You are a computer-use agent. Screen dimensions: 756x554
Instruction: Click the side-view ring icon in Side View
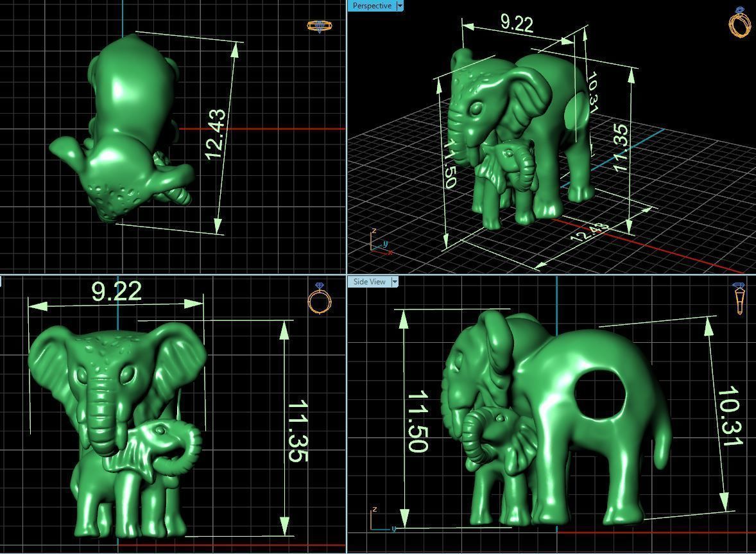(x=739, y=299)
